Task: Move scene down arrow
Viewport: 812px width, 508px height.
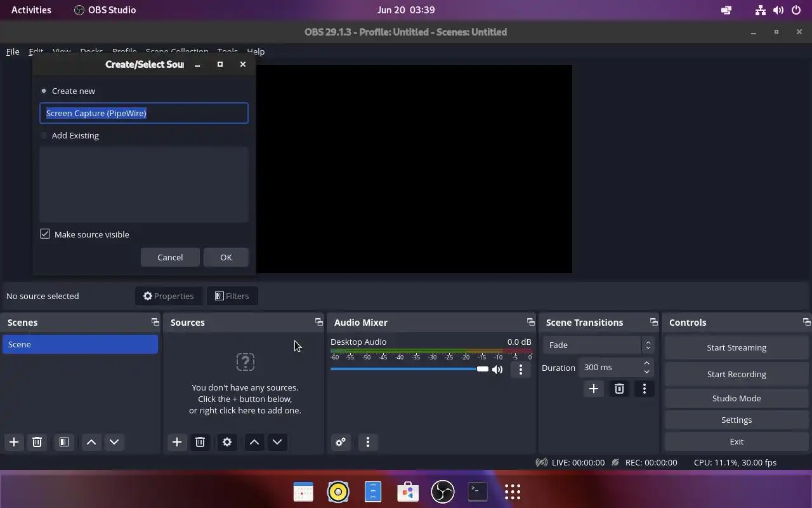Action: 114,442
